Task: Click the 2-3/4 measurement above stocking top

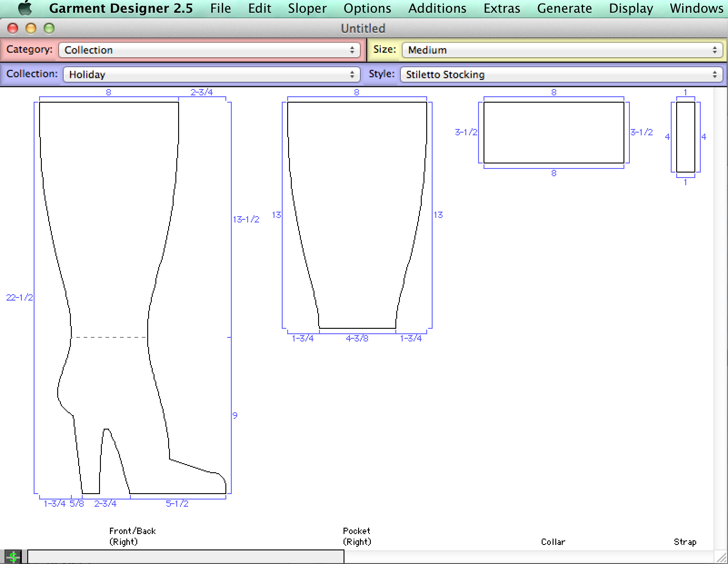Action: pyautogui.click(x=202, y=92)
